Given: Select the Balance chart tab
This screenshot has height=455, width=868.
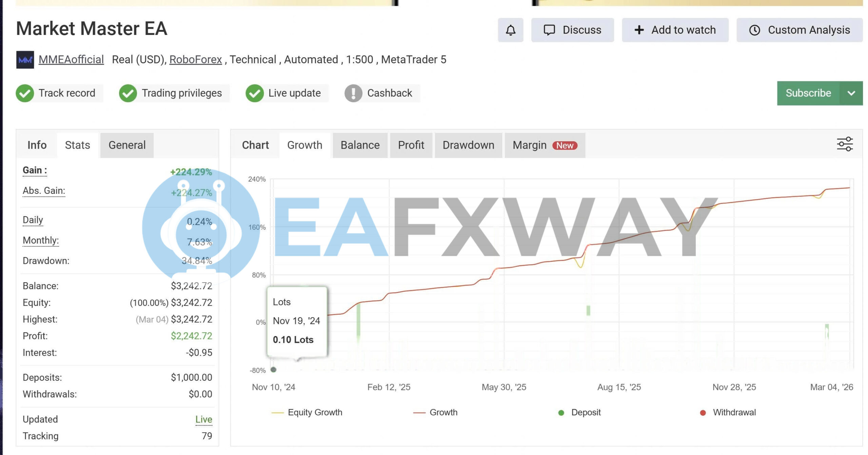Looking at the screenshot, I should 360,145.
